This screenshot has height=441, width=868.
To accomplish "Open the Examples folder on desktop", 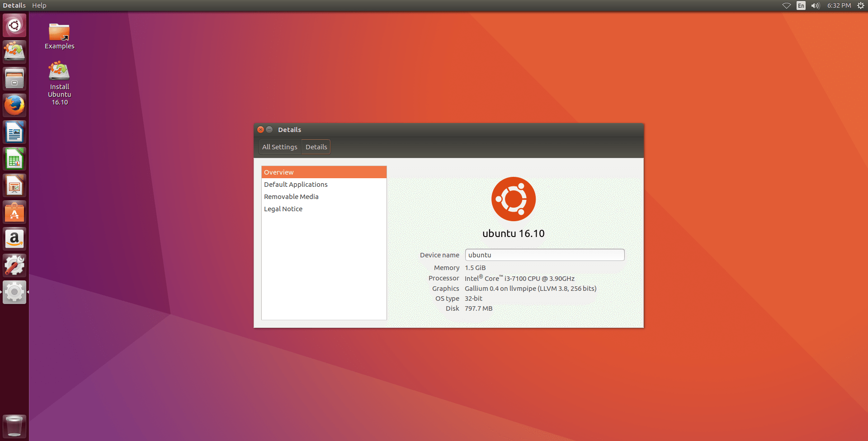I will (x=59, y=36).
